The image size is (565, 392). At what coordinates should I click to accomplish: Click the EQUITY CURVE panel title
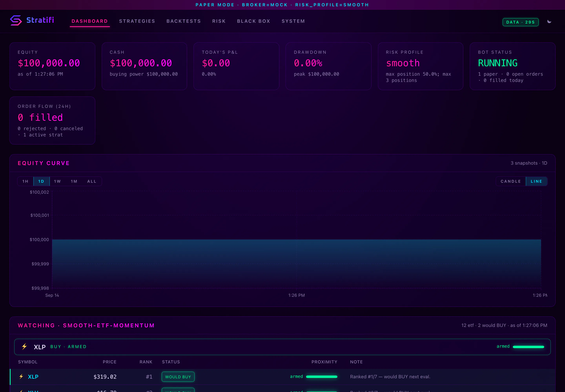click(44, 163)
